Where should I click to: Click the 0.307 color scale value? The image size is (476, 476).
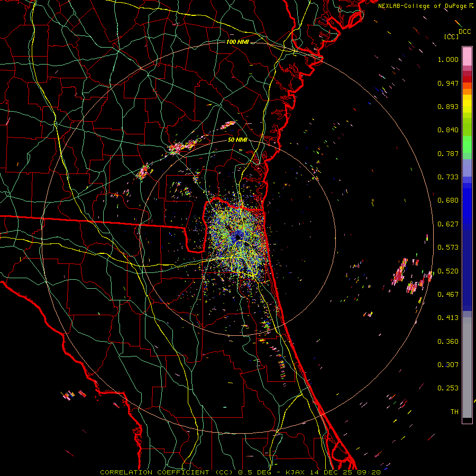(x=448, y=365)
